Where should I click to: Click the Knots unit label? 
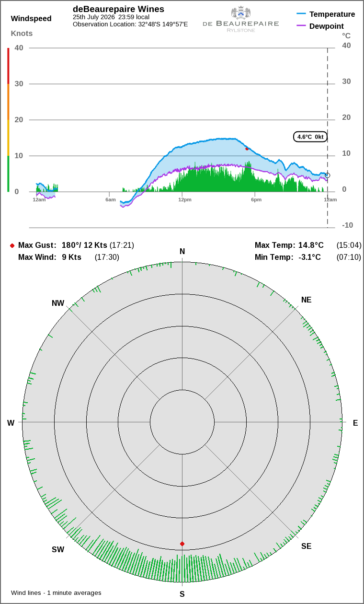pos(22,33)
